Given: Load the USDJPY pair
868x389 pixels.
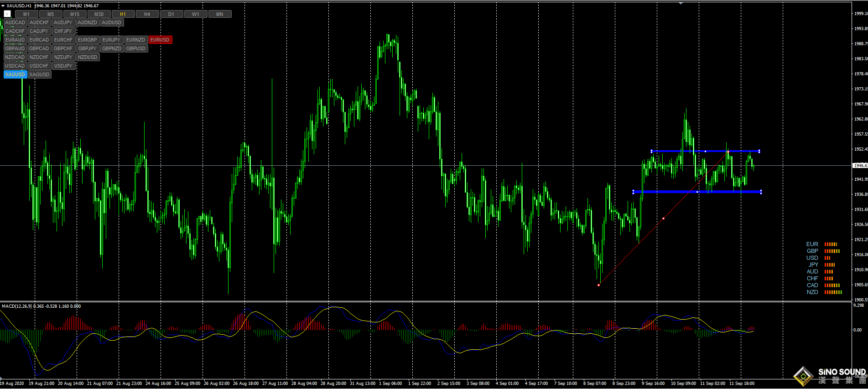Looking at the screenshot, I should click(x=63, y=66).
